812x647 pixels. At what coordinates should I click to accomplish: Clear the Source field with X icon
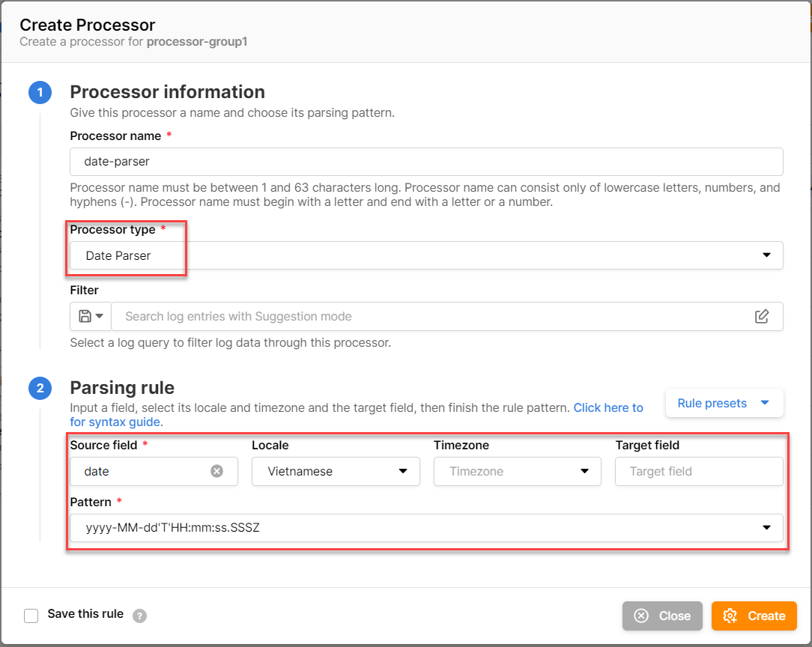click(x=216, y=471)
